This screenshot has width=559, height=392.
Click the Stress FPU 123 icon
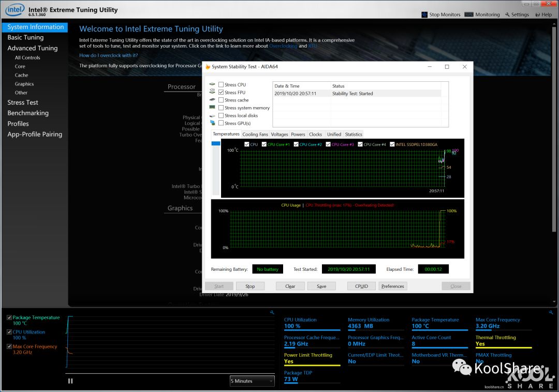(212, 92)
